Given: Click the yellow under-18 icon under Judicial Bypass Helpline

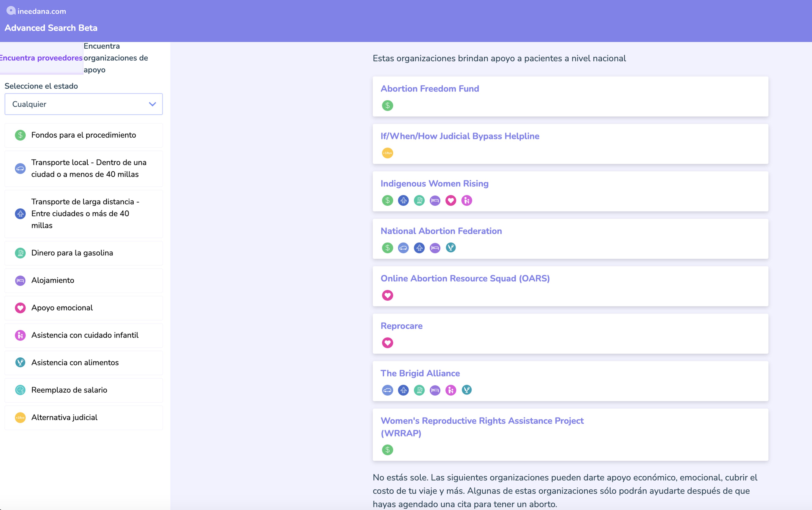Looking at the screenshot, I should point(387,153).
